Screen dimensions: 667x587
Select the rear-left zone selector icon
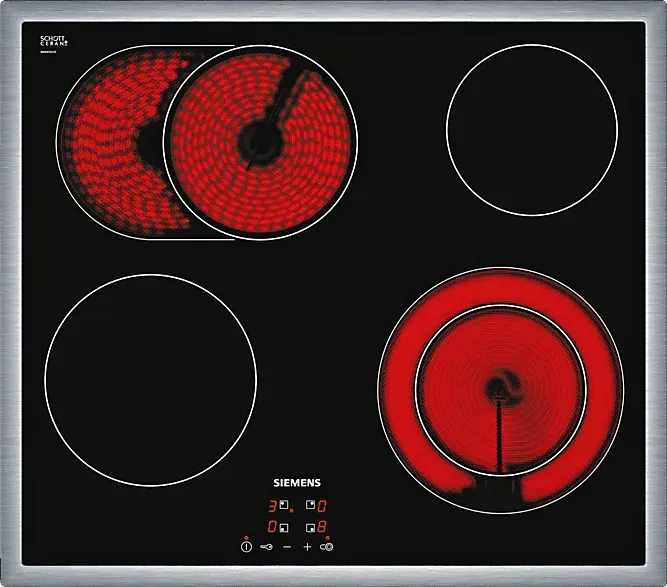(x=284, y=506)
